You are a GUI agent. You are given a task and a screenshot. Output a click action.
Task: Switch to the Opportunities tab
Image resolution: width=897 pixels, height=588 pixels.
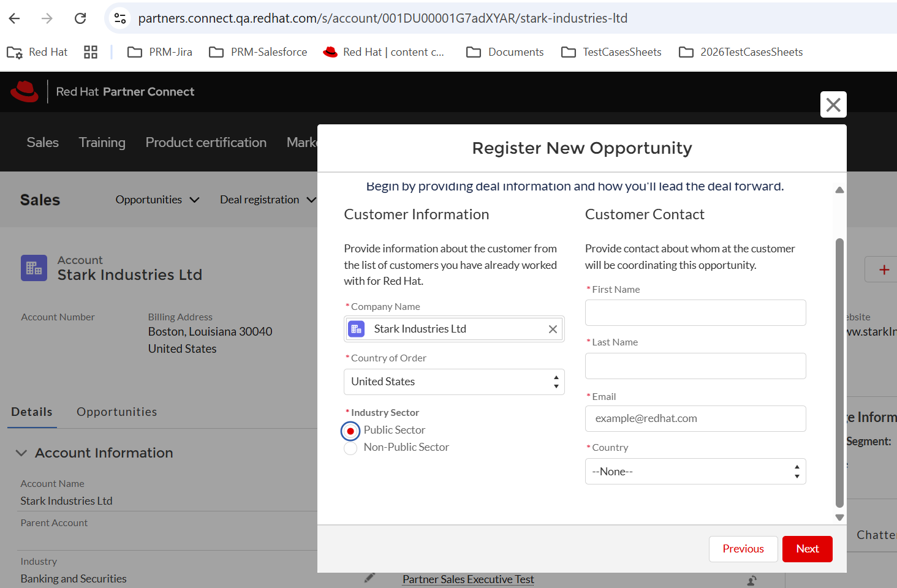coord(116,412)
